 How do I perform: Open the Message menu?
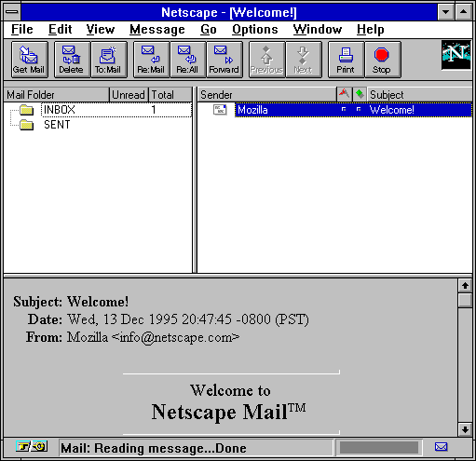(157, 30)
